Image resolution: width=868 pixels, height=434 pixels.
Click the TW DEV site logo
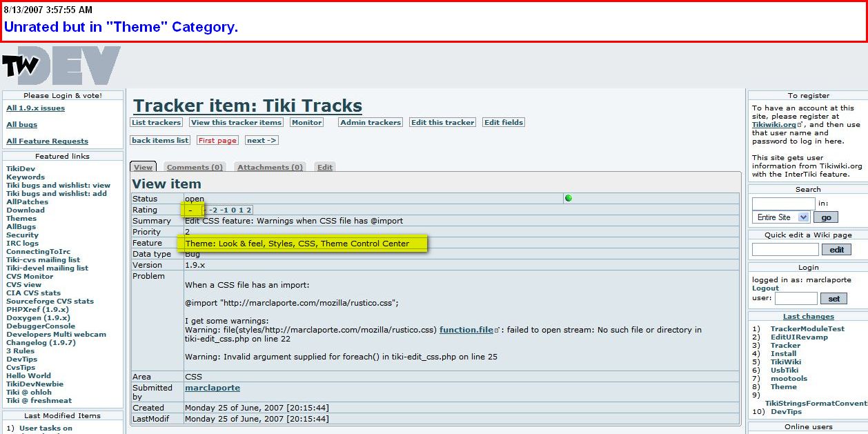click(61, 66)
